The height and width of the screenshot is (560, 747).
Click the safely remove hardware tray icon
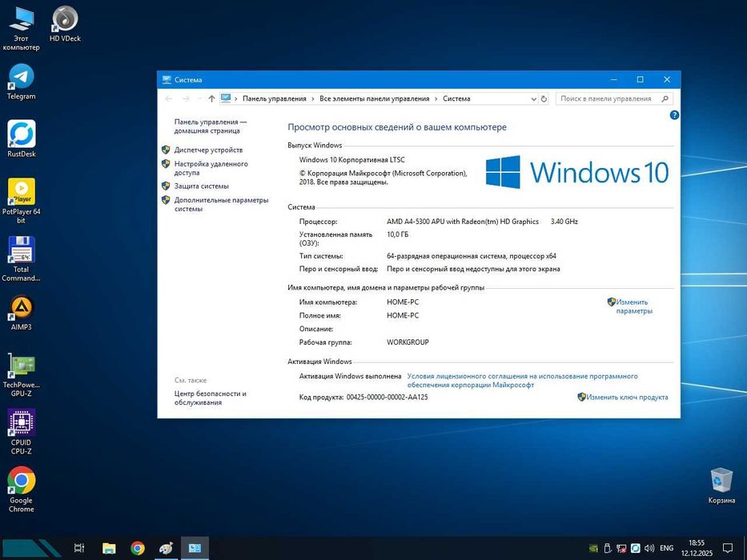coord(608,548)
